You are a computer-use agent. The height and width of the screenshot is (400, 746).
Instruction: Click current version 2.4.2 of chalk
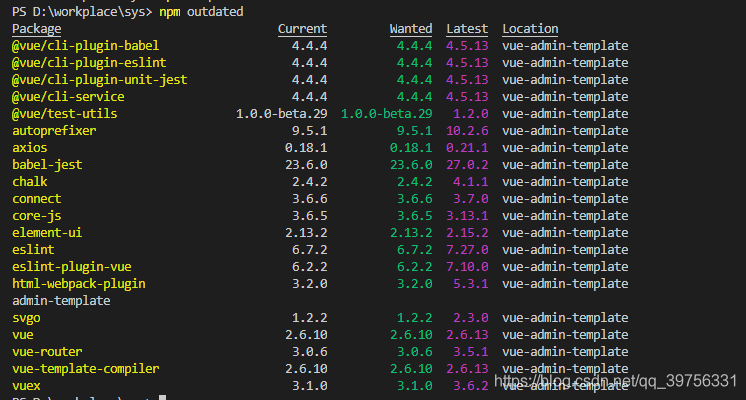tap(310, 182)
